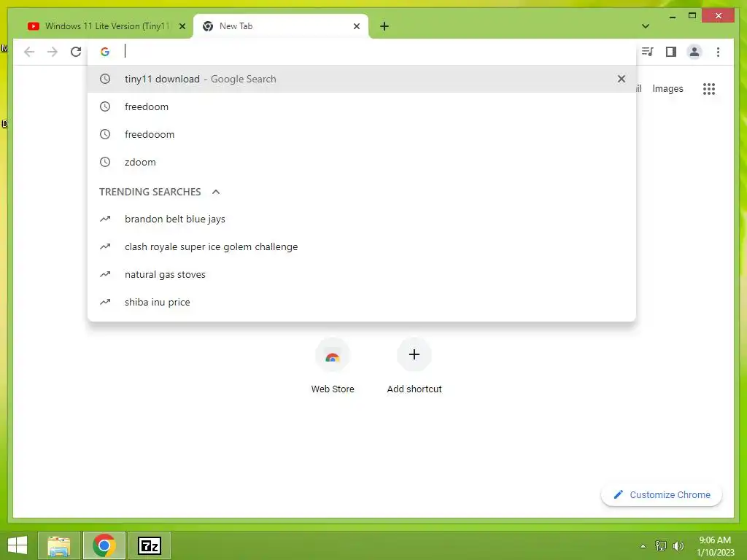
Task: Select the freedooom history suggestion
Action: click(x=362, y=134)
